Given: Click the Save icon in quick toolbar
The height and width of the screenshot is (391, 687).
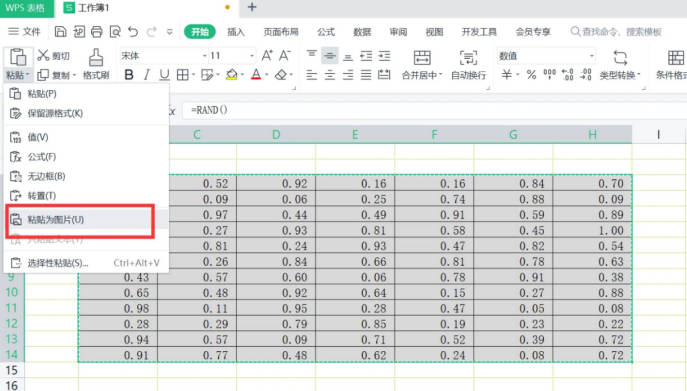Looking at the screenshot, I should 60,32.
